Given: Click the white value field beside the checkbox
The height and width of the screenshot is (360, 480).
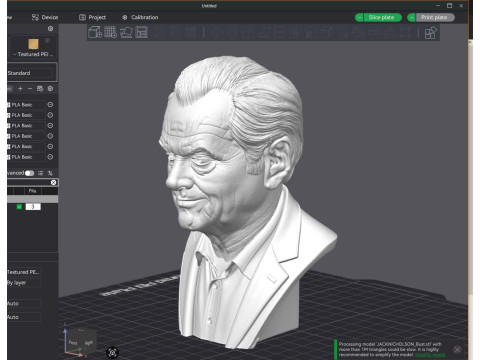Looking at the screenshot, I should tap(33, 207).
